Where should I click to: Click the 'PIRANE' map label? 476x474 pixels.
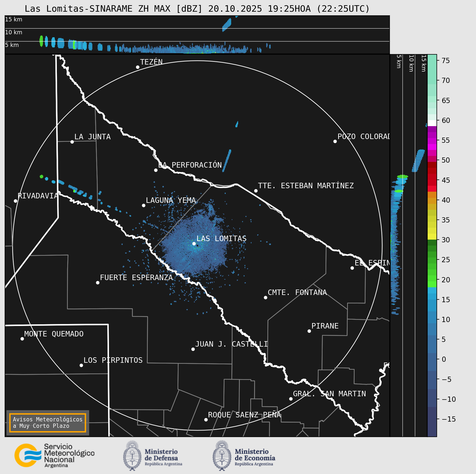pos(325,326)
